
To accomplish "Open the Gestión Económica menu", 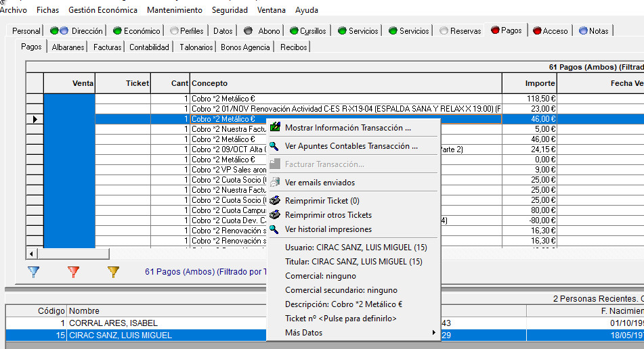I will (103, 10).
